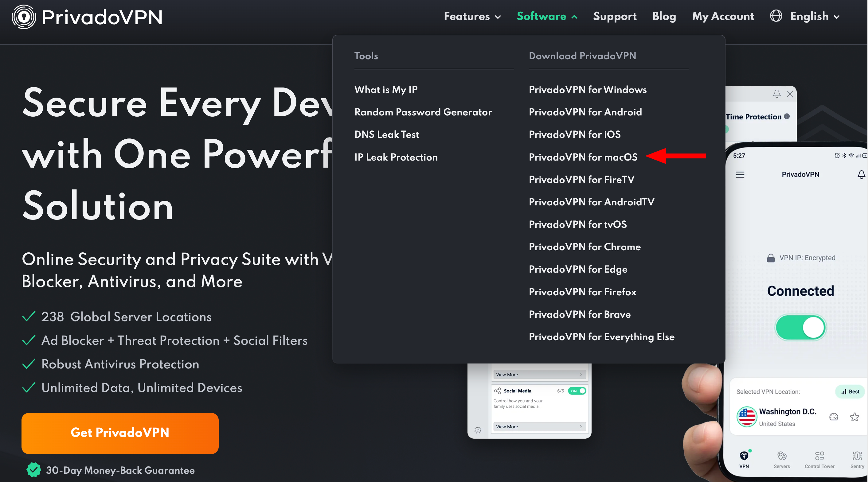Toggle the Social Media ON switch
This screenshot has height=482, width=868.
(x=577, y=391)
